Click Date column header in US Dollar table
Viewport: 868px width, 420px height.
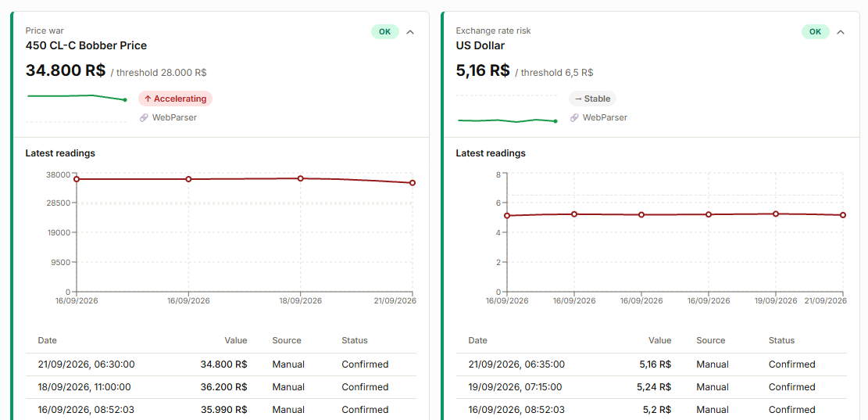point(477,340)
